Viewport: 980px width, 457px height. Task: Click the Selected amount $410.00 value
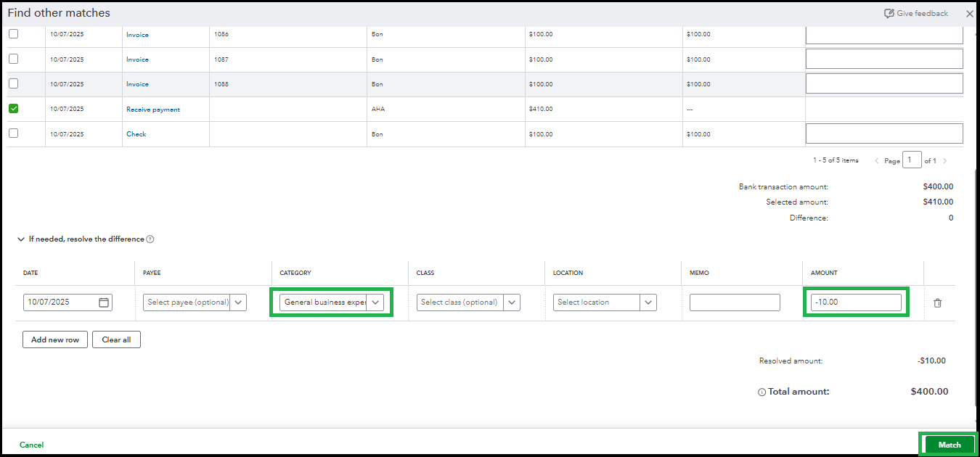pyautogui.click(x=939, y=202)
